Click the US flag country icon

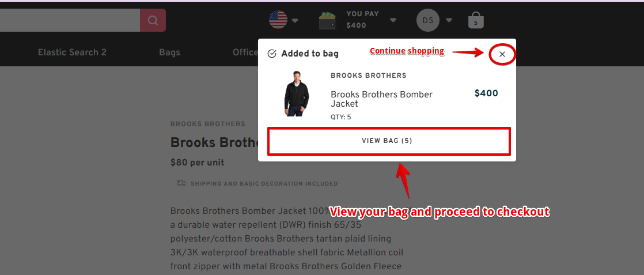pos(278,20)
